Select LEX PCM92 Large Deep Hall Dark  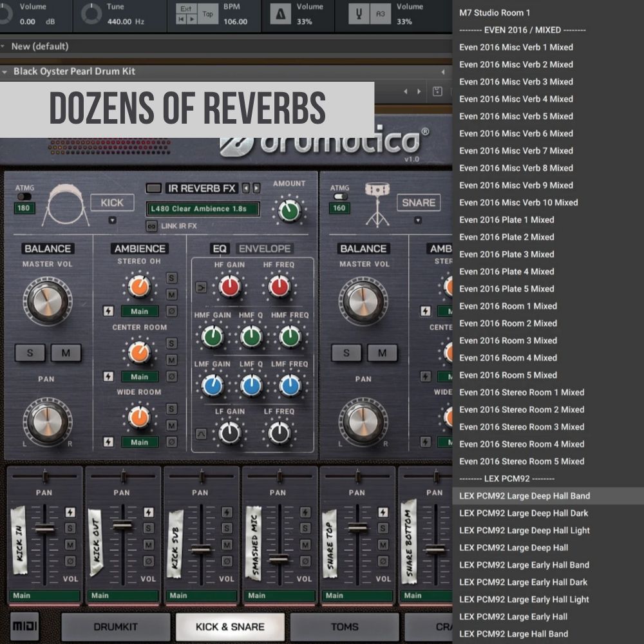[x=523, y=513]
